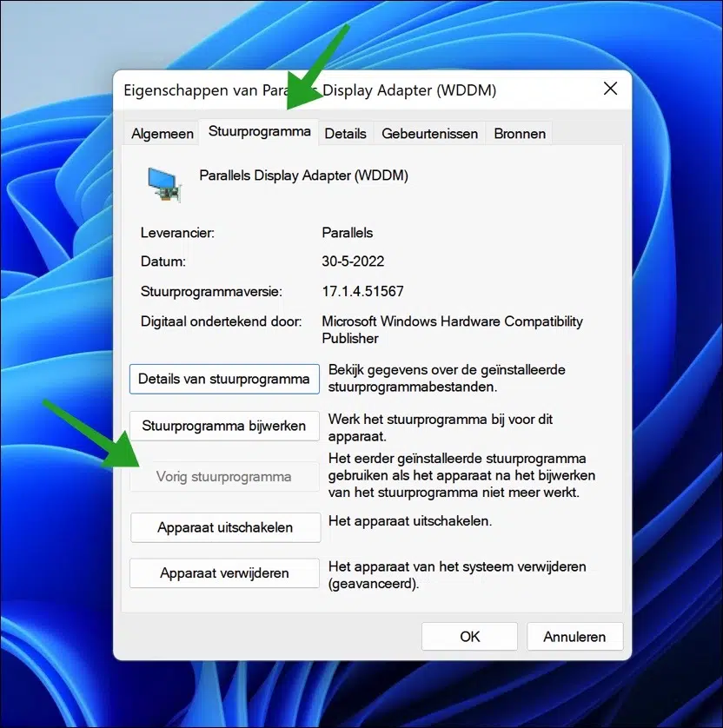
Task: Click the Werk het stuurprogramma bij description
Action: pyautogui.click(x=441, y=427)
